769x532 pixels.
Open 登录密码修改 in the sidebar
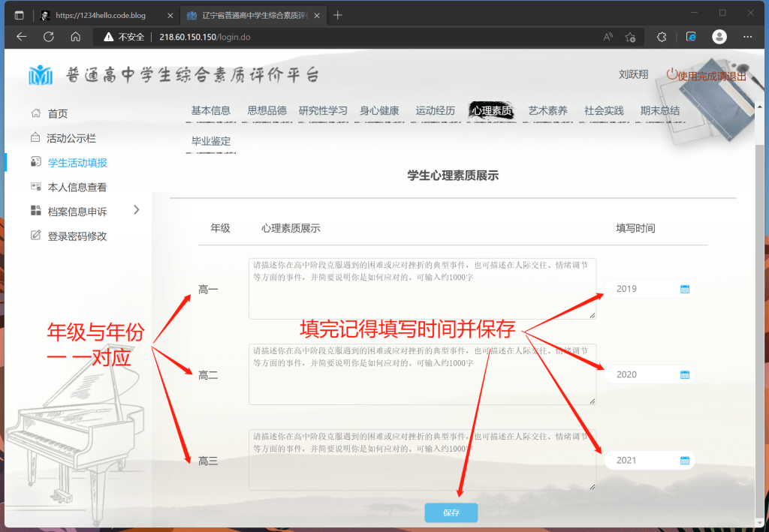(77, 236)
